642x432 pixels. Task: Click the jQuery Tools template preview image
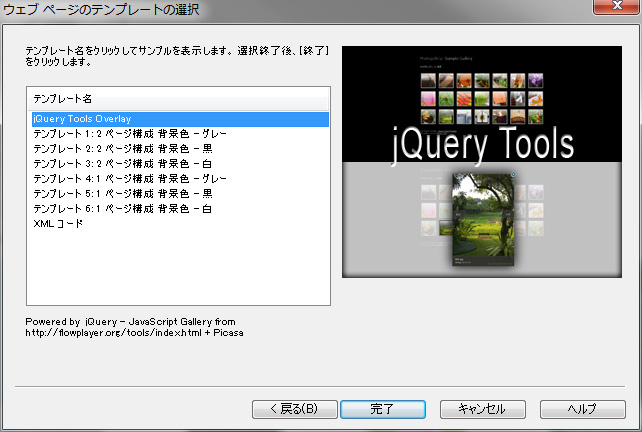click(482, 162)
